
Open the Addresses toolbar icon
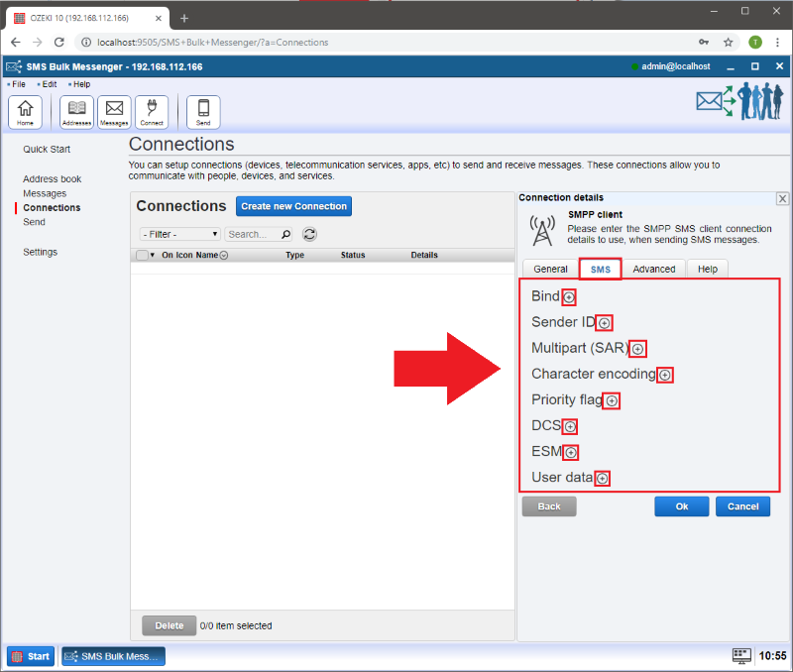tap(76, 112)
